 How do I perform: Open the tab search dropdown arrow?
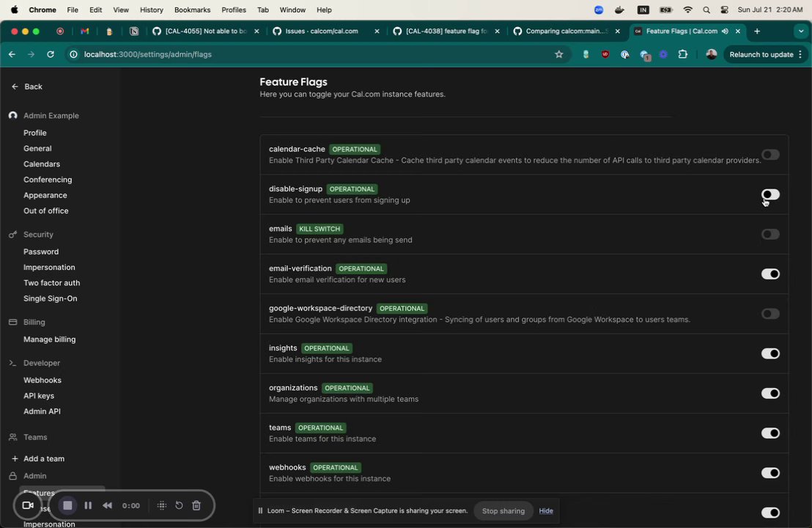[801, 31]
